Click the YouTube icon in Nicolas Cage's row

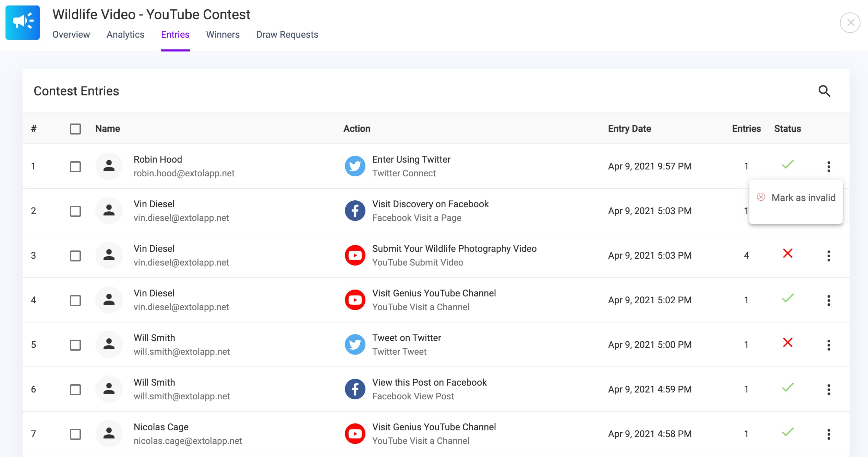[x=355, y=434]
